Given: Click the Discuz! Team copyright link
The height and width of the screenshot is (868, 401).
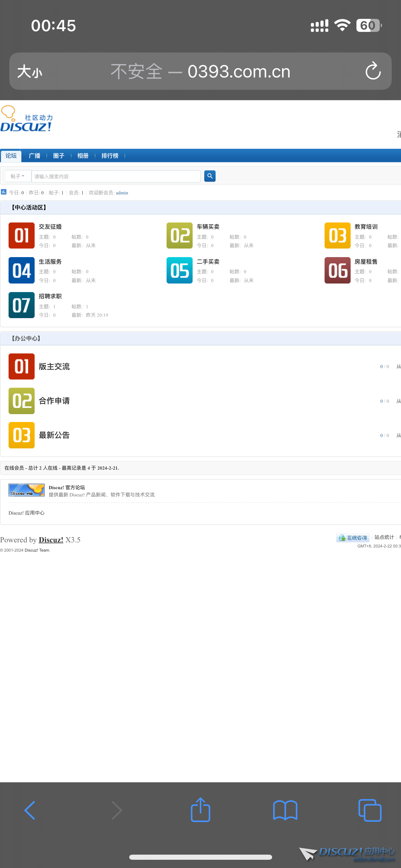Looking at the screenshot, I should click(37, 550).
